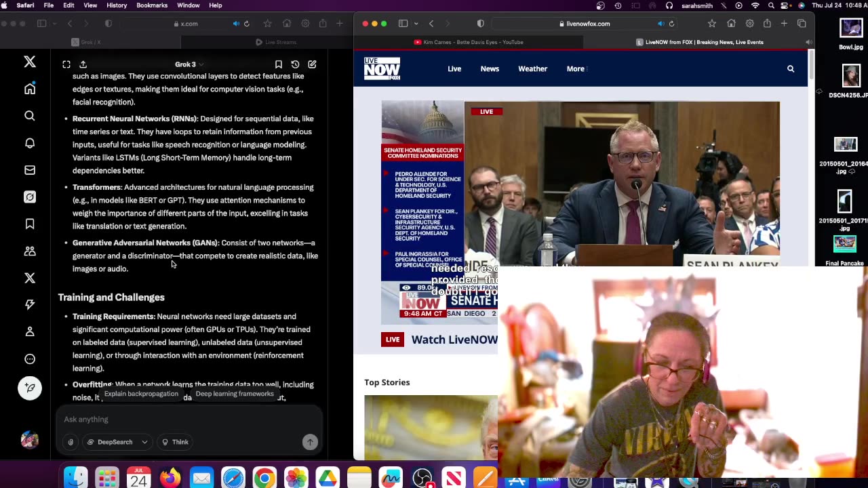
Task: Switch to Kim Carnes YouTube tab
Action: [469, 42]
